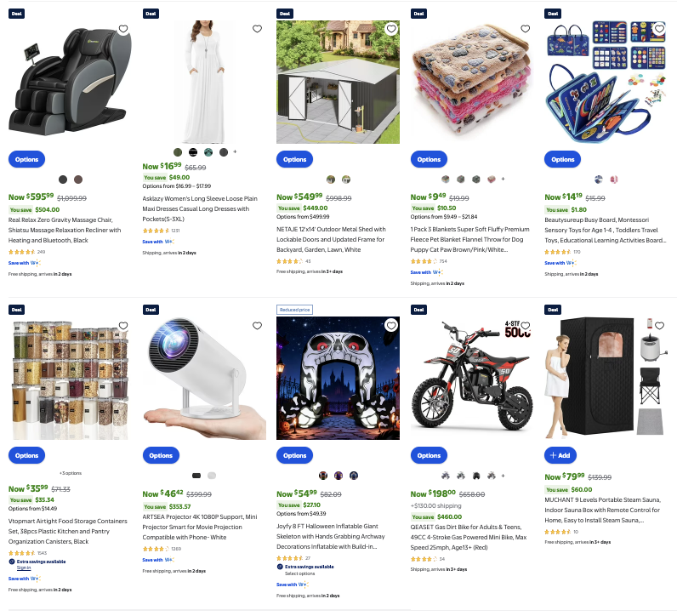The height and width of the screenshot is (616, 677).
Task: Select the olive green dress color swatch
Action: point(178,152)
